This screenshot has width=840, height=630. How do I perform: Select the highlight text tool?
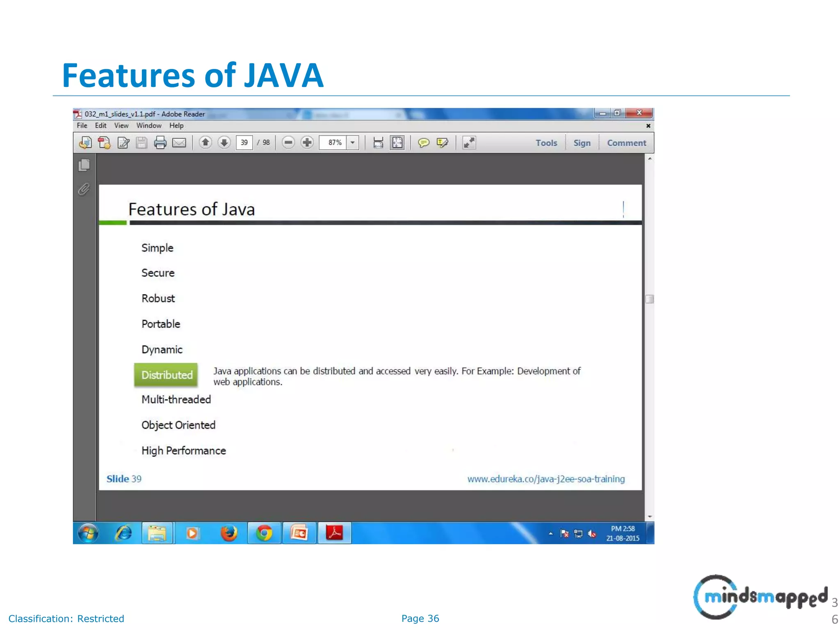point(442,143)
